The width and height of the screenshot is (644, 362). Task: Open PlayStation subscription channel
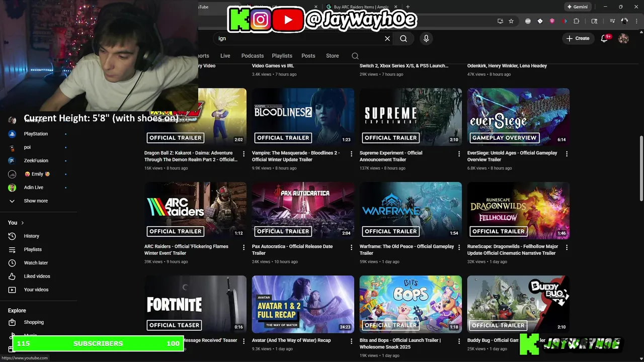coord(36,134)
